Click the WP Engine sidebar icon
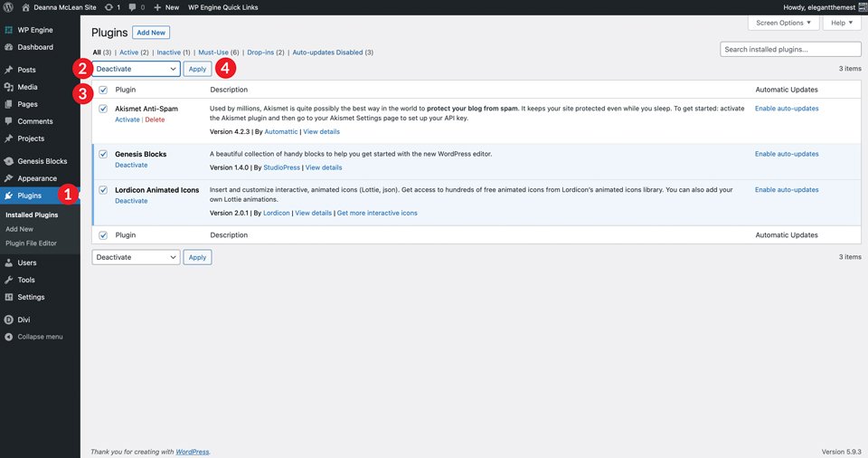Viewport: 868px width, 458px height. coord(8,30)
